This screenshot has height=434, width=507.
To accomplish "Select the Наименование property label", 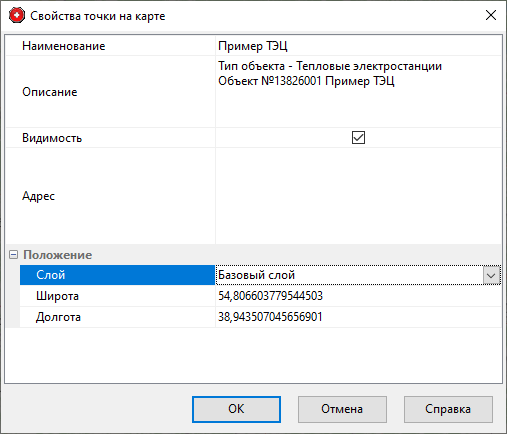I will coord(64,46).
